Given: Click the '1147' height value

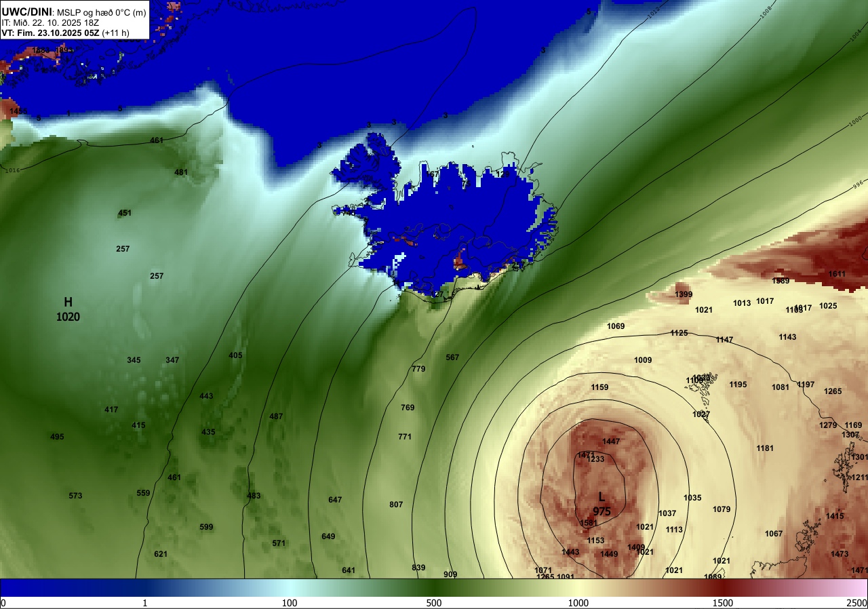Looking at the screenshot, I should [724, 340].
